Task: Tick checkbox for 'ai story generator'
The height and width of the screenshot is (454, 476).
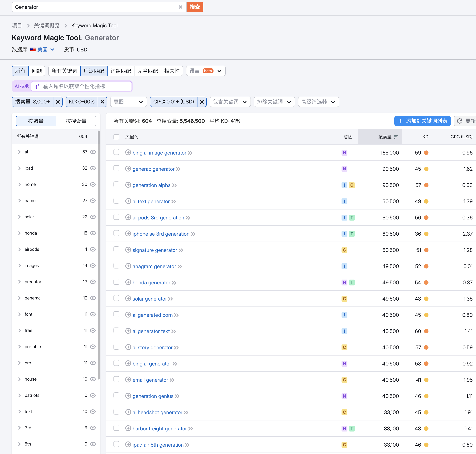Action: pos(117,347)
